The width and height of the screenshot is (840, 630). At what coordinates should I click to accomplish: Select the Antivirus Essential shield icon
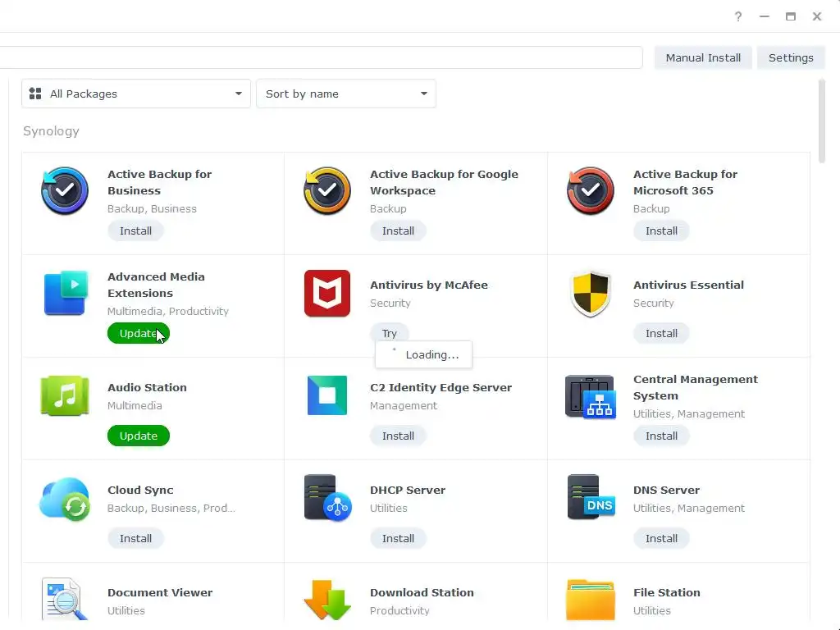tap(590, 294)
